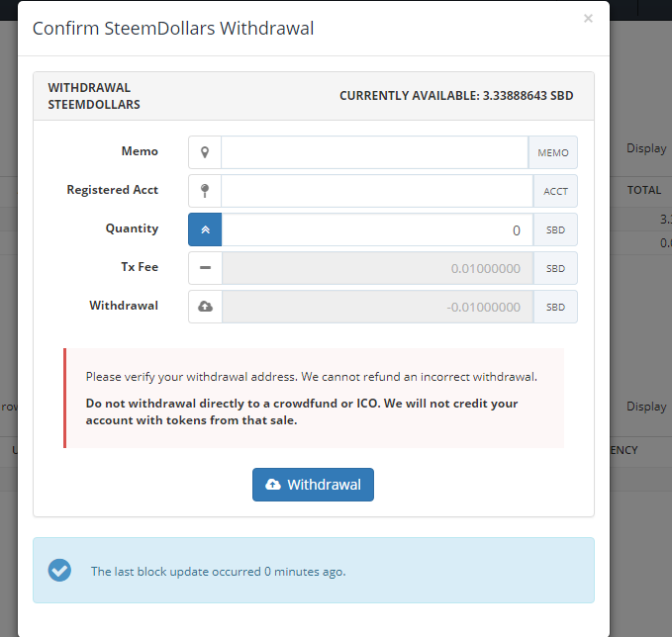Click the SBD label beside Tx Fee
Image resolution: width=672 pixels, height=637 pixels.
555,268
